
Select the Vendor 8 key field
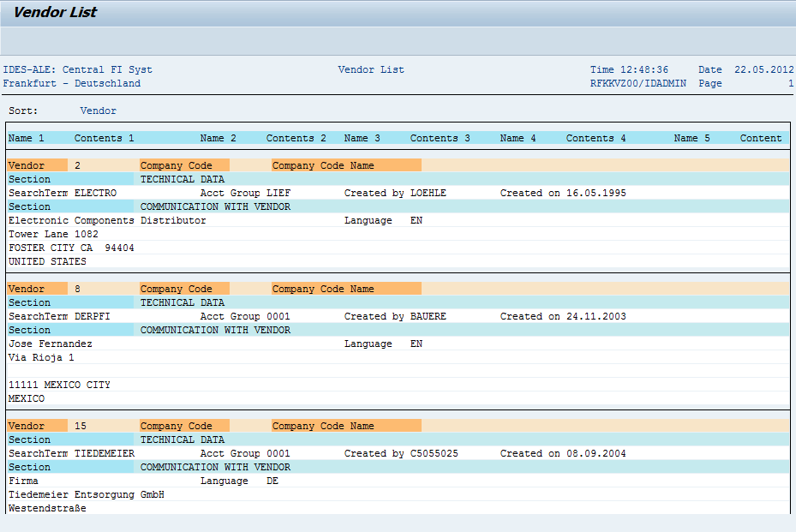[37, 288]
